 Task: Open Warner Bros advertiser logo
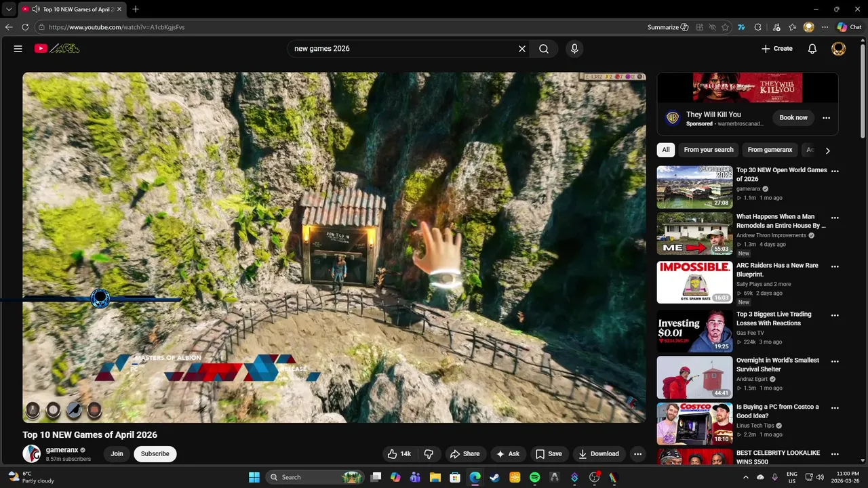(x=673, y=118)
